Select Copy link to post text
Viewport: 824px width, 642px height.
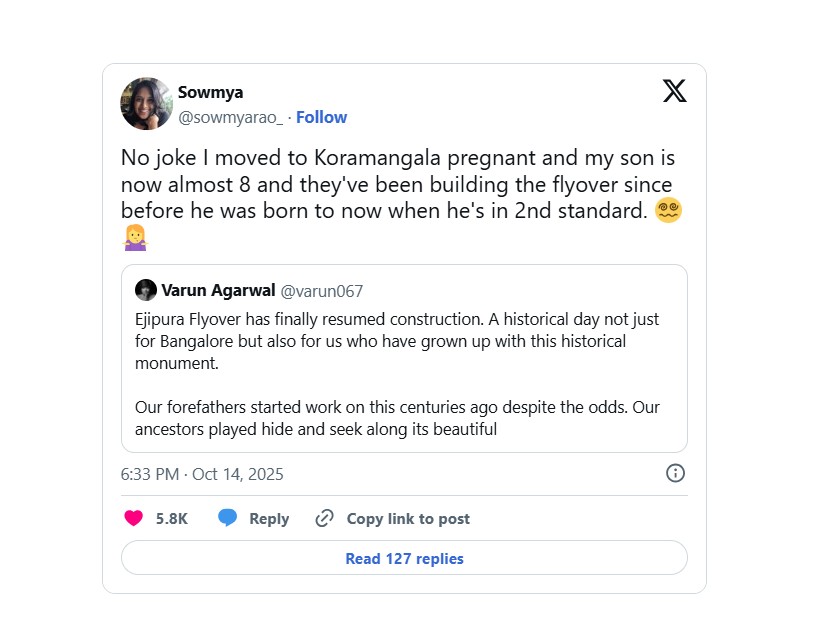[407, 518]
